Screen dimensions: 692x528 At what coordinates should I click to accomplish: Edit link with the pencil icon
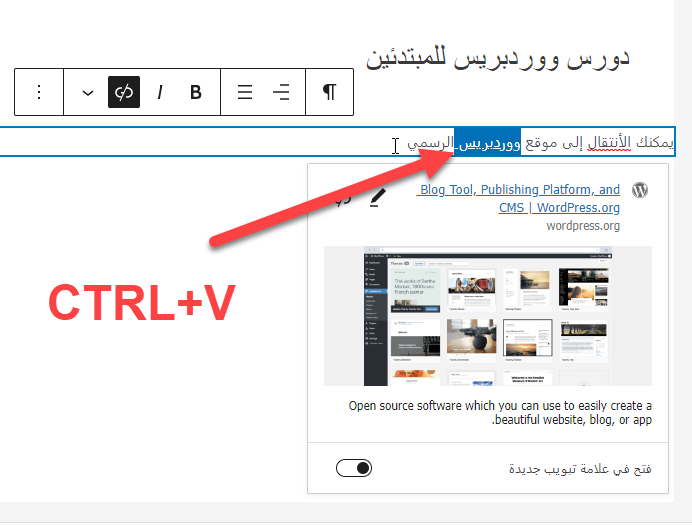[x=377, y=197]
